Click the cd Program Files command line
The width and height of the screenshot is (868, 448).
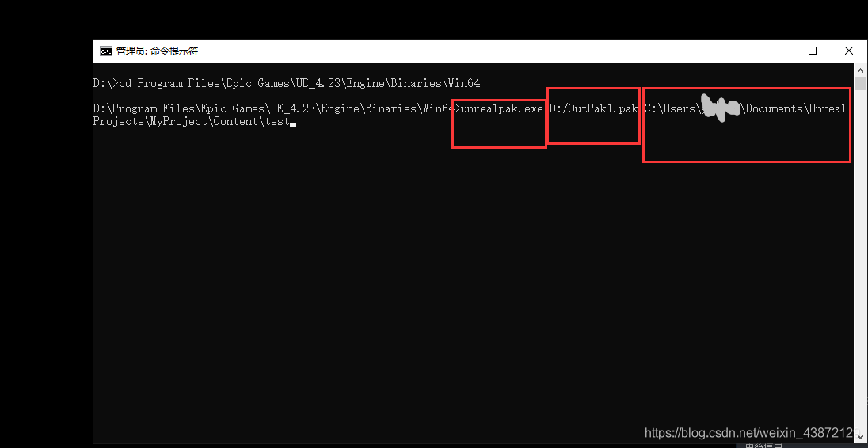coord(299,83)
